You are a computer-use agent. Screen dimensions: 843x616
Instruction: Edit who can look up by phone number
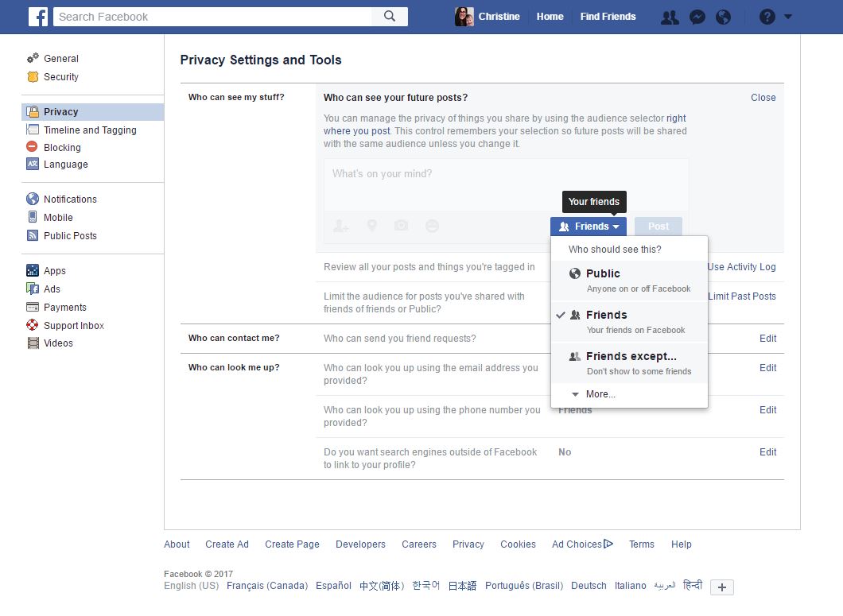[767, 409]
